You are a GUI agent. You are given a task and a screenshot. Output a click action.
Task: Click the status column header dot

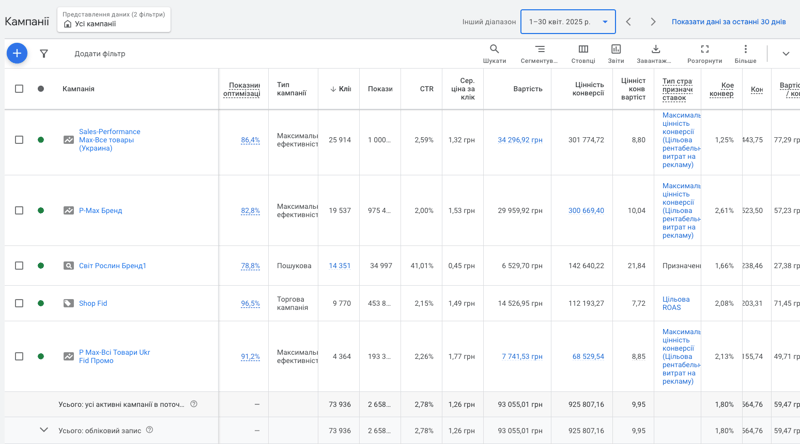(41, 89)
